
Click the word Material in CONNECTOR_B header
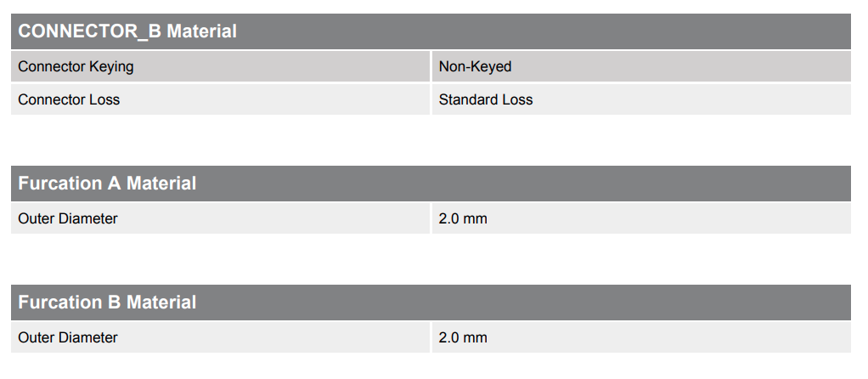pyautogui.click(x=201, y=31)
